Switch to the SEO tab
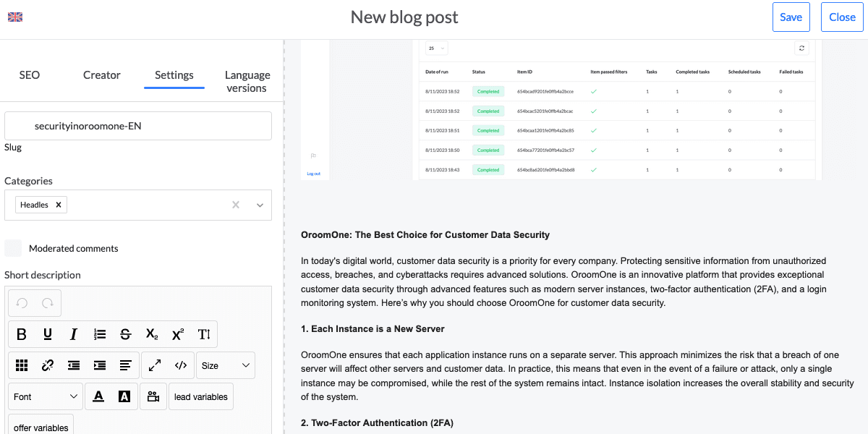The image size is (868, 434). 30,75
